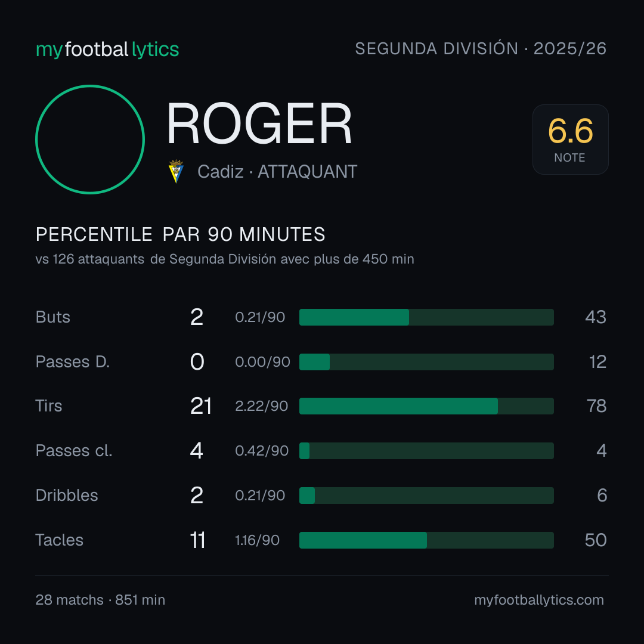Click the ROGER player name
644x644 pixels.
(259, 123)
